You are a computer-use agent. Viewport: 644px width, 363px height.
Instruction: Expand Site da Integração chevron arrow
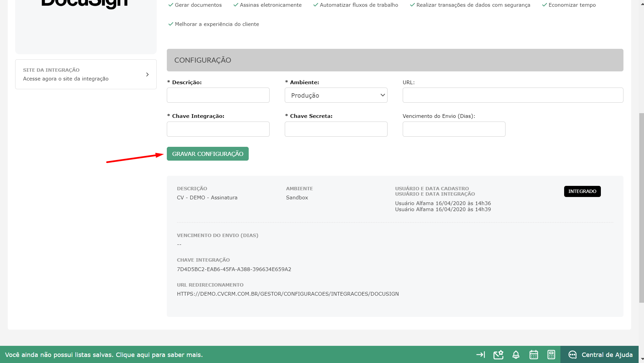(147, 74)
